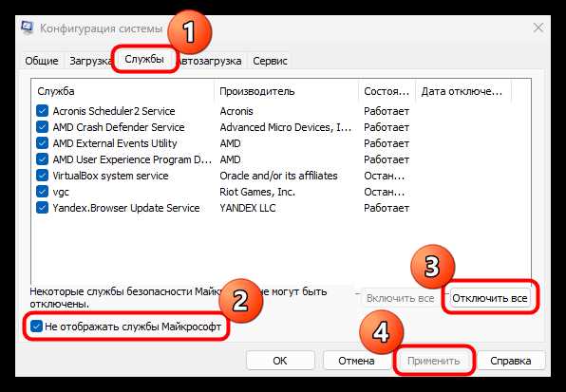Select the AMD External Events Utility name
This screenshot has width=566, height=392.
[115, 143]
